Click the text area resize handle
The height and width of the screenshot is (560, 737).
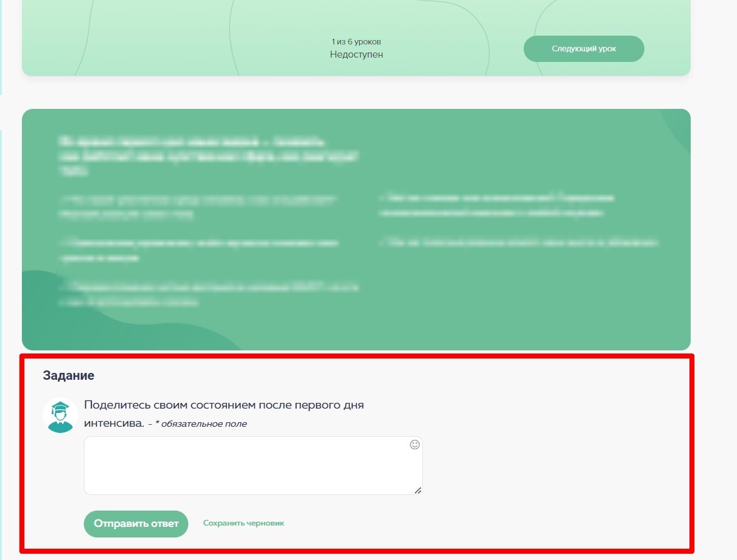pyautogui.click(x=418, y=491)
